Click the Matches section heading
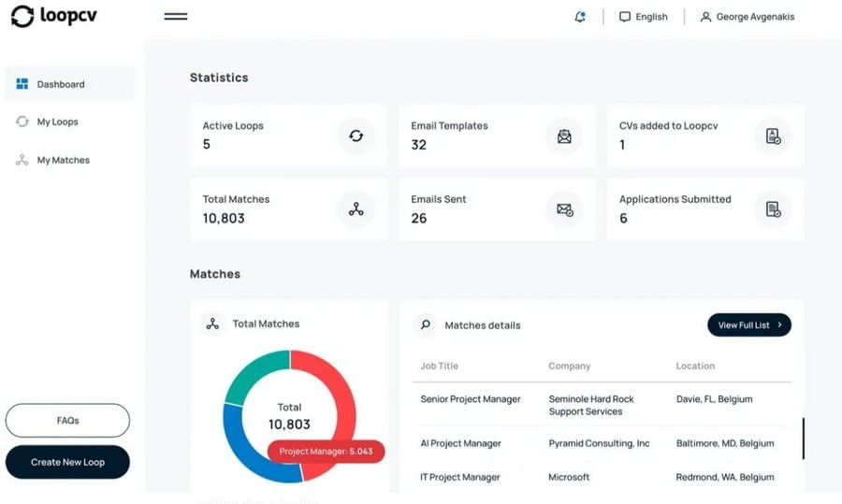842x504 pixels. point(215,274)
